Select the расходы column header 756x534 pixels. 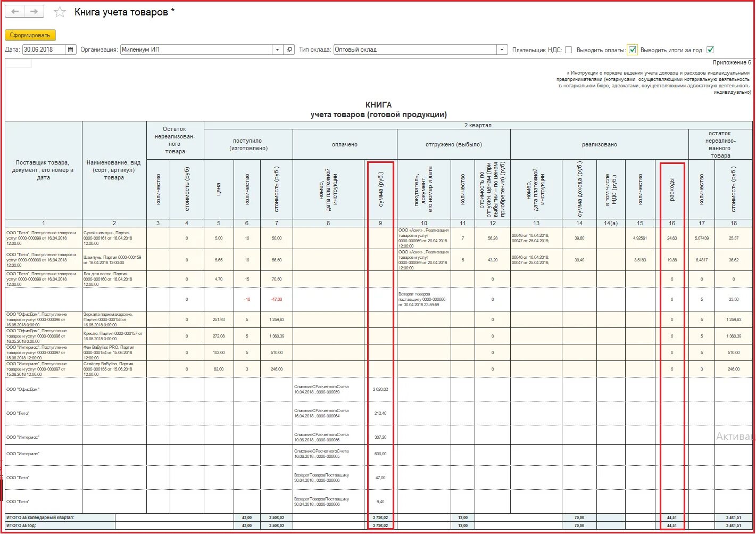tap(672, 189)
